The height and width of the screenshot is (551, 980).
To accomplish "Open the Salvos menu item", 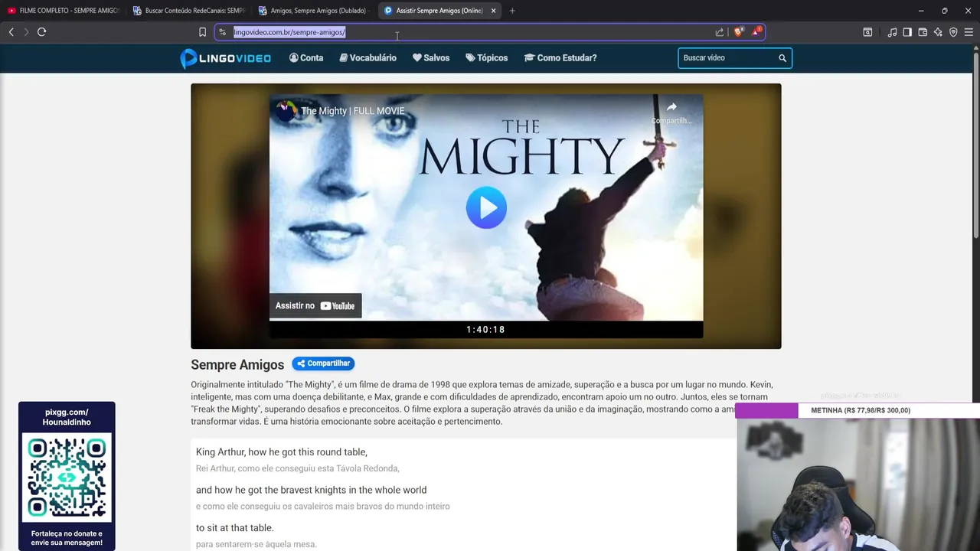I will [x=431, y=58].
